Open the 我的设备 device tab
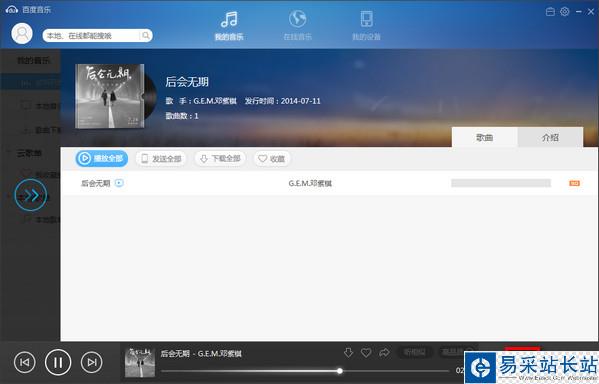The width and height of the screenshot is (599, 384). (366, 26)
